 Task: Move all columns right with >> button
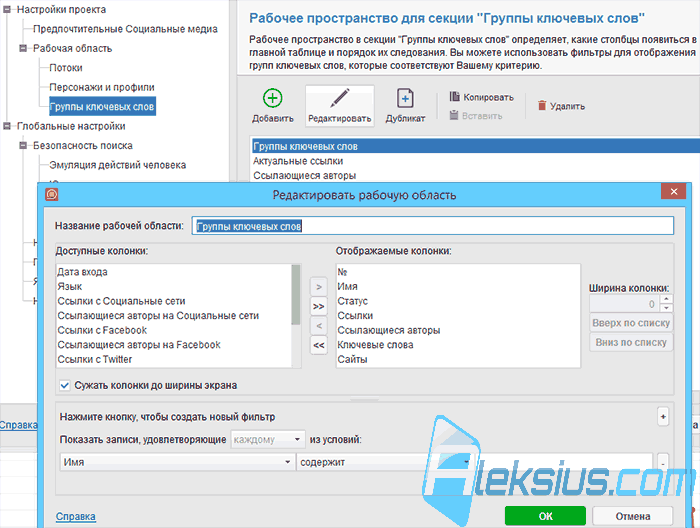pyautogui.click(x=319, y=307)
